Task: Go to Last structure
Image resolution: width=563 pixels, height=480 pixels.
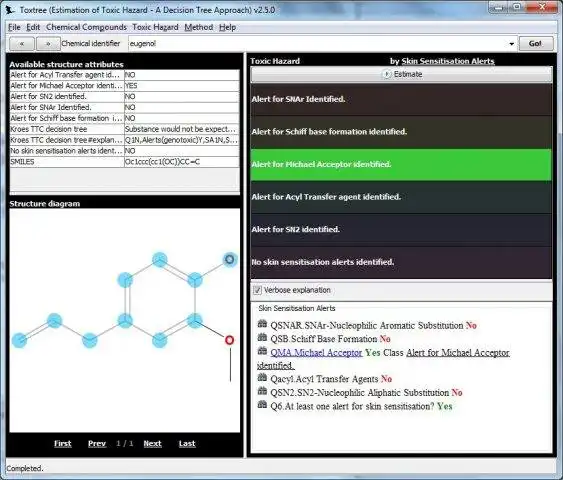Action: pyautogui.click(x=187, y=443)
